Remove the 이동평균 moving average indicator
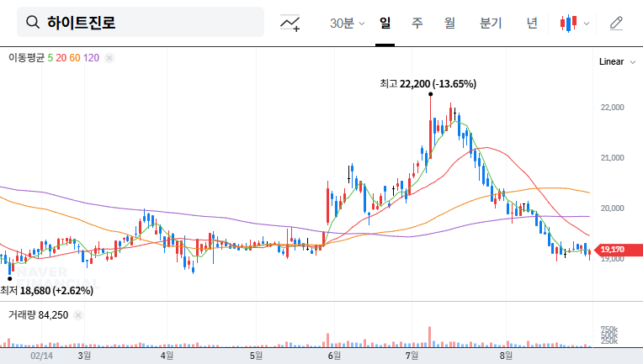This screenshot has width=643, height=364. click(x=109, y=58)
